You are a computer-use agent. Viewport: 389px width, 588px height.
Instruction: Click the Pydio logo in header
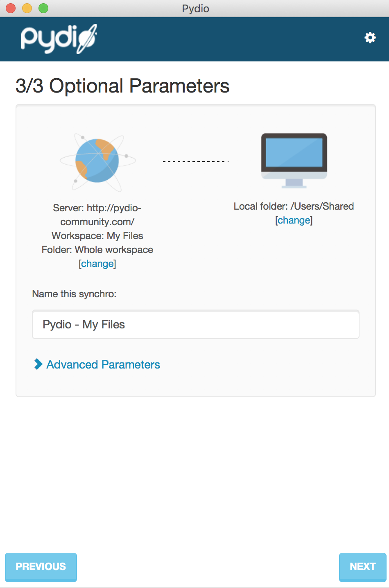[59, 38]
